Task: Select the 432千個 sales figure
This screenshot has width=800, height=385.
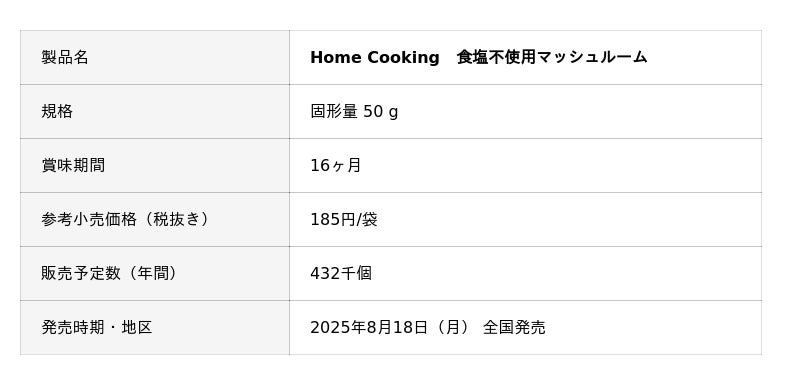Action: (x=341, y=273)
